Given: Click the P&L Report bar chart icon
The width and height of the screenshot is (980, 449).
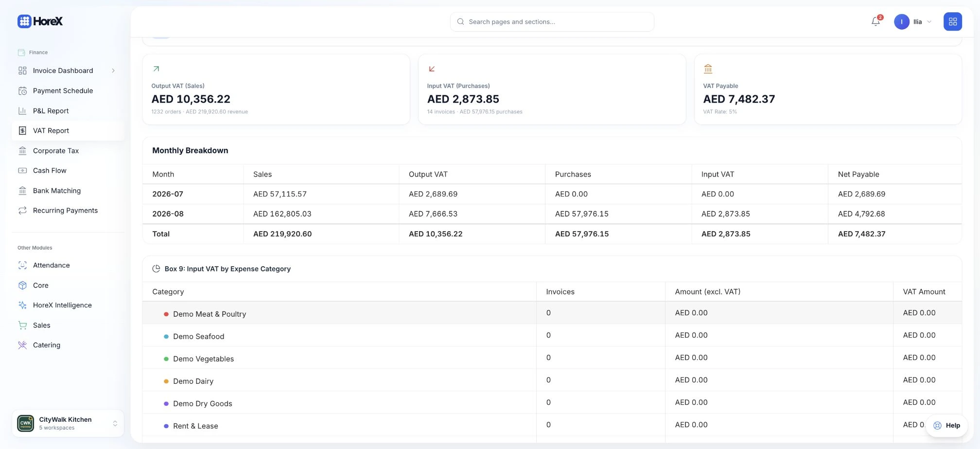Looking at the screenshot, I should click(x=22, y=111).
